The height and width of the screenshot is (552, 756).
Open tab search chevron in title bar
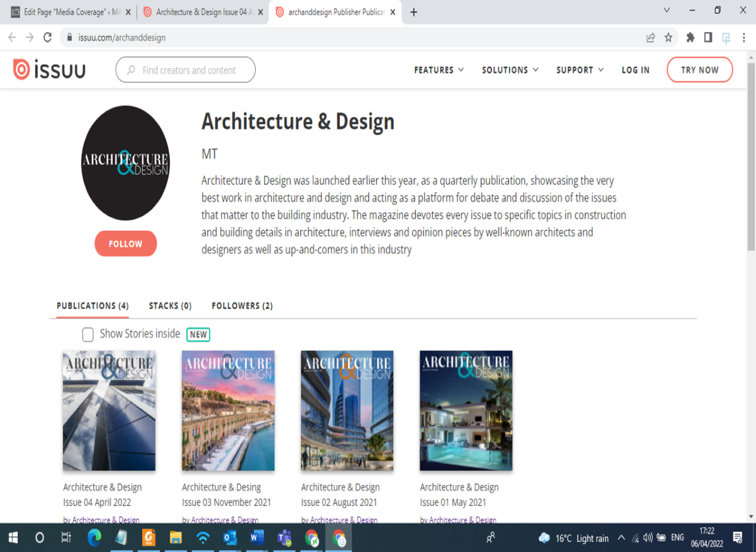(667, 10)
